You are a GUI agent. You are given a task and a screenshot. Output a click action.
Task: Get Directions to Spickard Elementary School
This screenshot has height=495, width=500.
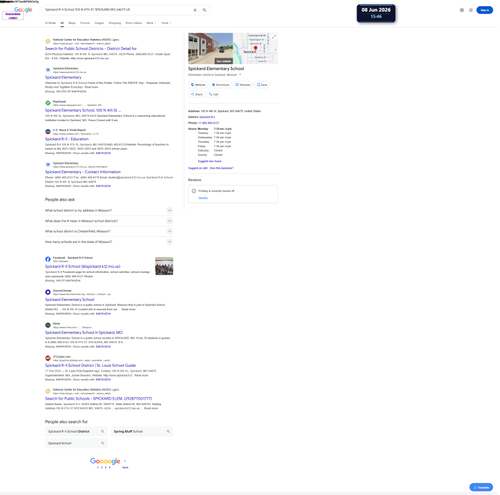221,85
